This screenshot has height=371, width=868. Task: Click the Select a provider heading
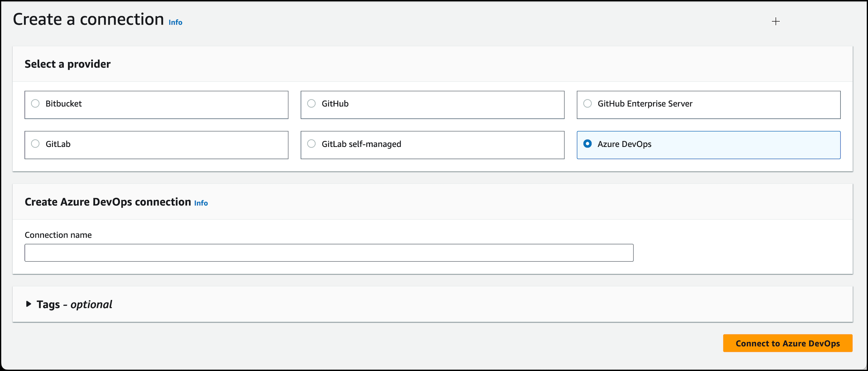pyautogui.click(x=67, y=64)
